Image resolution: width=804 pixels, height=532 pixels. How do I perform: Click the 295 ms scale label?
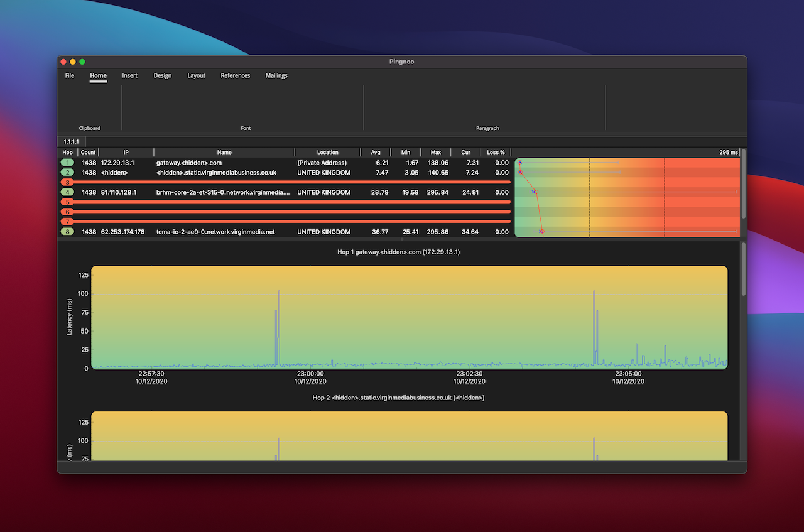[x=729, y=153]
